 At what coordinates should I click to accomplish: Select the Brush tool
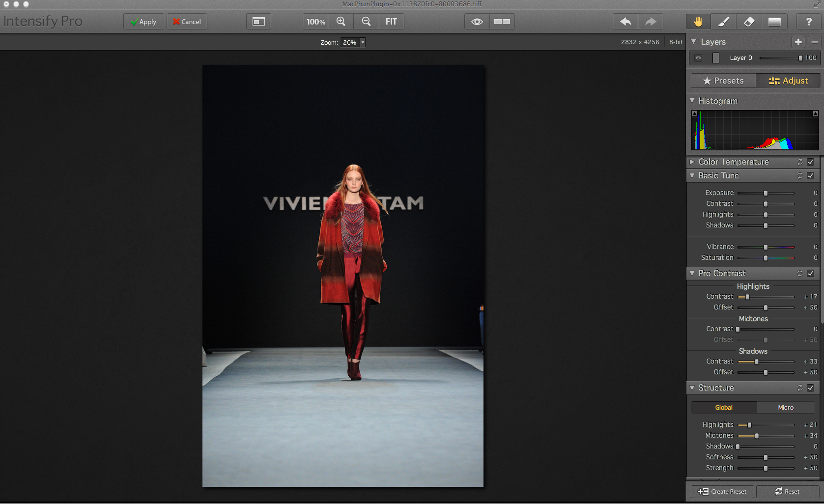723,22
